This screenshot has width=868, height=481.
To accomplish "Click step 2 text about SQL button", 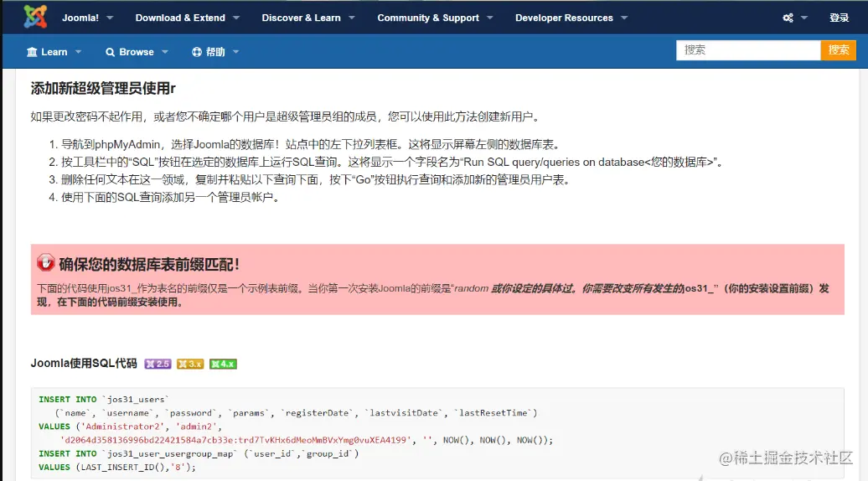I will pos(392,163).
